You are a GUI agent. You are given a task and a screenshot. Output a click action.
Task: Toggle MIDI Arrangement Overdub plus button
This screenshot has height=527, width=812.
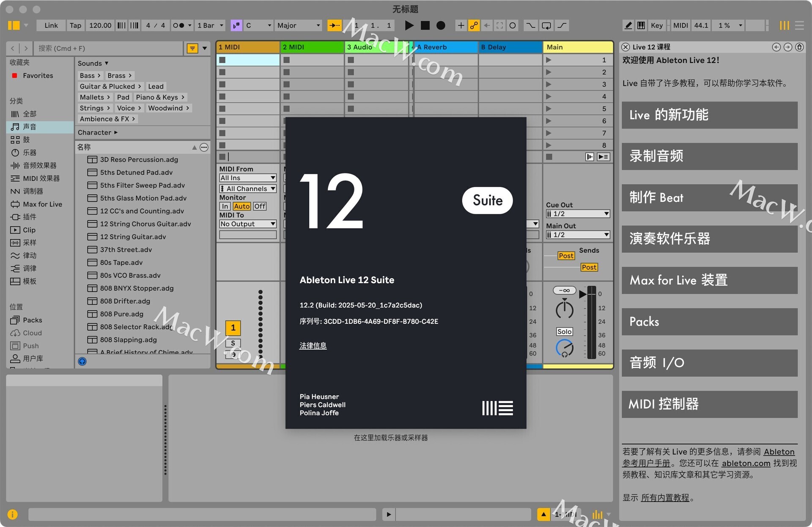461,25
